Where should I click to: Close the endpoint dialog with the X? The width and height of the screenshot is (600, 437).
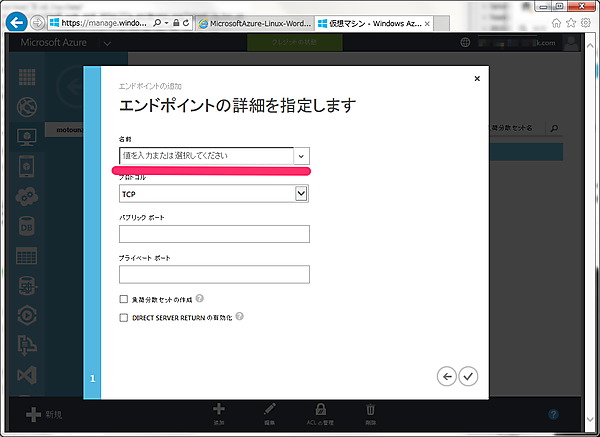[x=475, y=78]
